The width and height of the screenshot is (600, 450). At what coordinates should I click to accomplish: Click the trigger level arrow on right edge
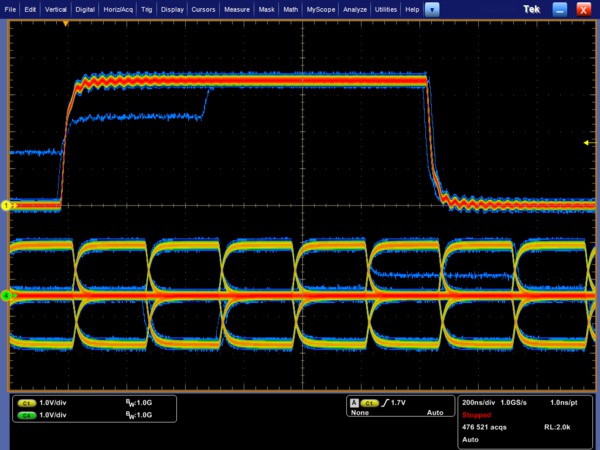coord(587,143)
